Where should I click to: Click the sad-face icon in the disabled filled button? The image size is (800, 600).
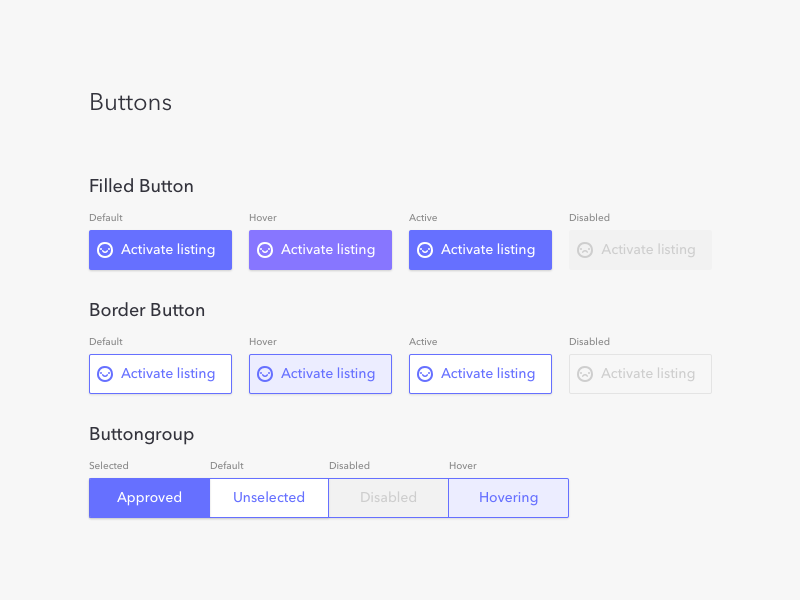tap(585, 250)
